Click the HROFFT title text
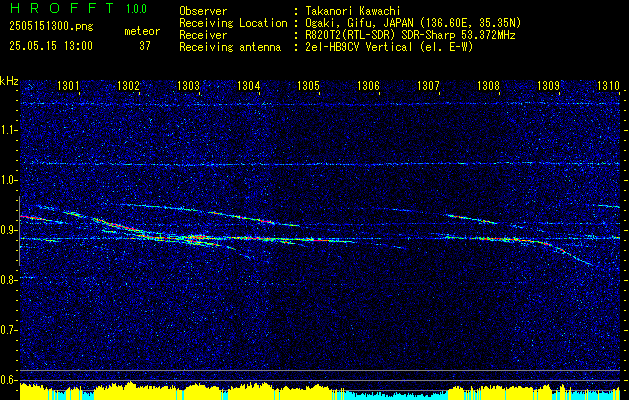Image resolution: width=629 pixels, height=400 pixels. click(x=62, y=8)
